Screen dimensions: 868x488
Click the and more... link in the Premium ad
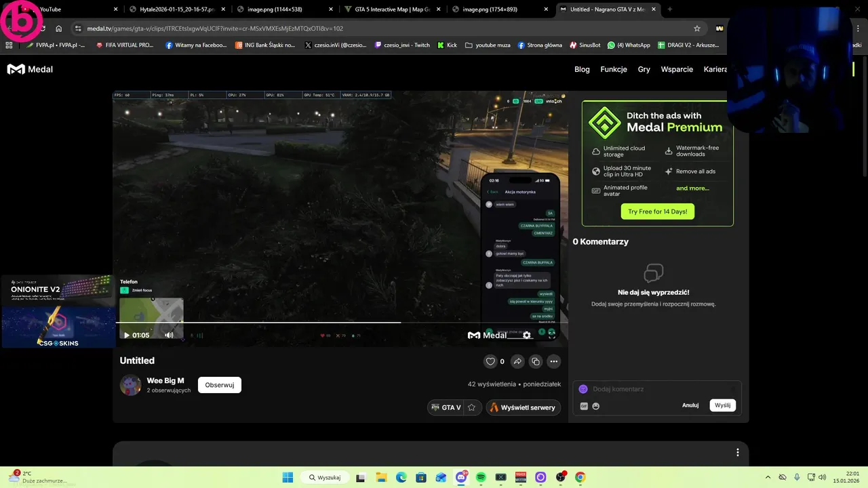[692, 188]
